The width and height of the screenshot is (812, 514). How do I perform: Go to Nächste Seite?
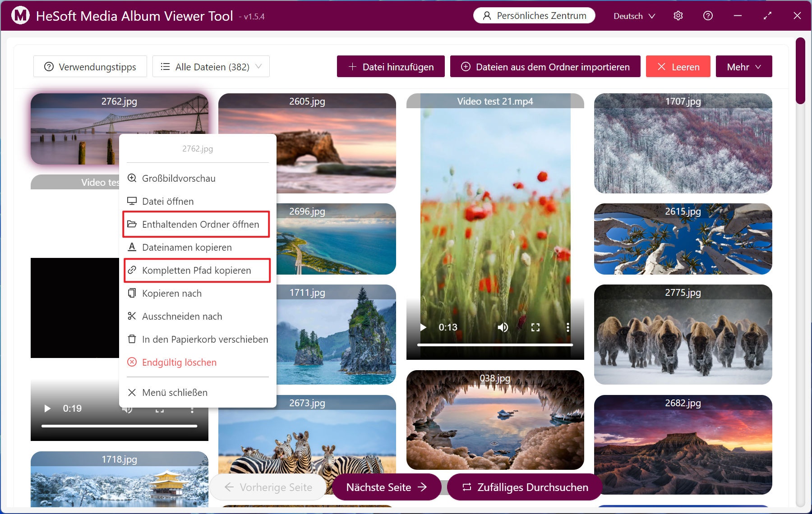(387, 487)
